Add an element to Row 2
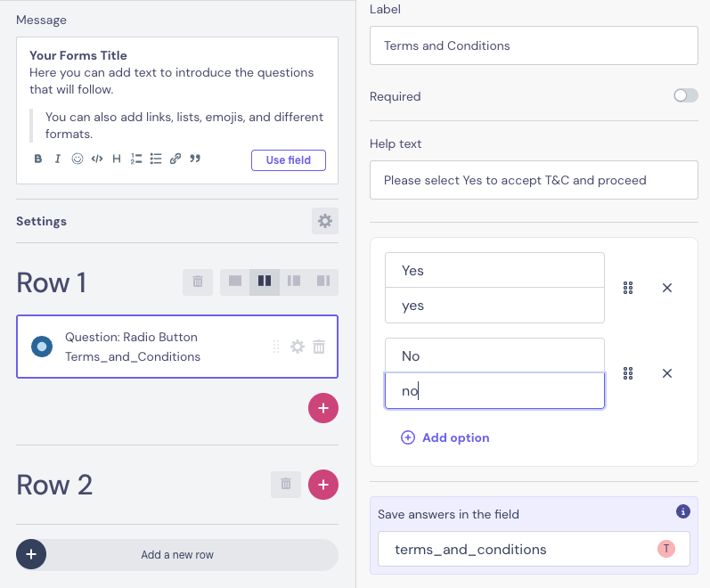The image size is (710, 588). click(x=322, y=485)
